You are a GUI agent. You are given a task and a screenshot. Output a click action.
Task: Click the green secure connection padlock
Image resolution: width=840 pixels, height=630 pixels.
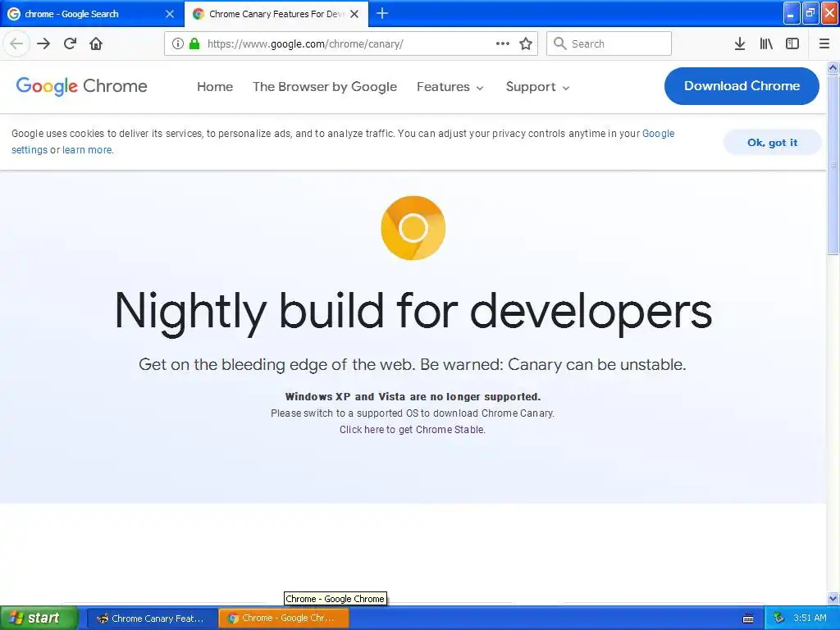pos(194,43)
